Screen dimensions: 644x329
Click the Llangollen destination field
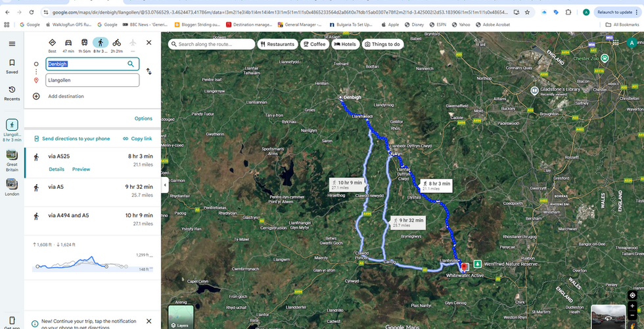pos(93,80)
